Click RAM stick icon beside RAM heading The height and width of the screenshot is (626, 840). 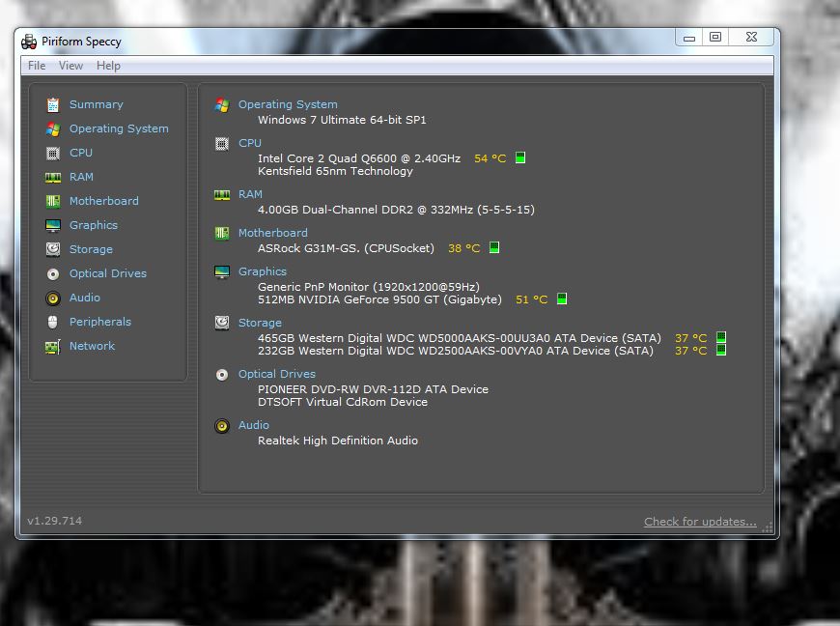pos(222,194)
